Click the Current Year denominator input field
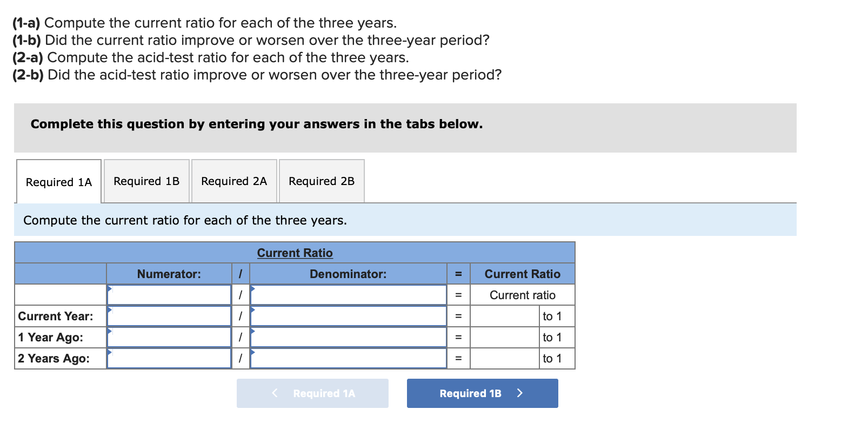 pos(348,316)
